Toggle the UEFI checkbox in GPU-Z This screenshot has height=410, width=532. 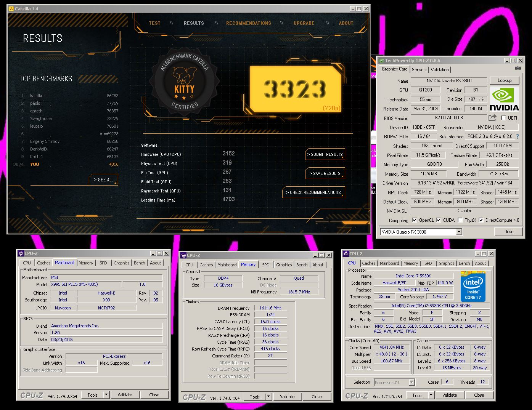pyautogui.click(x=503, y=118)
